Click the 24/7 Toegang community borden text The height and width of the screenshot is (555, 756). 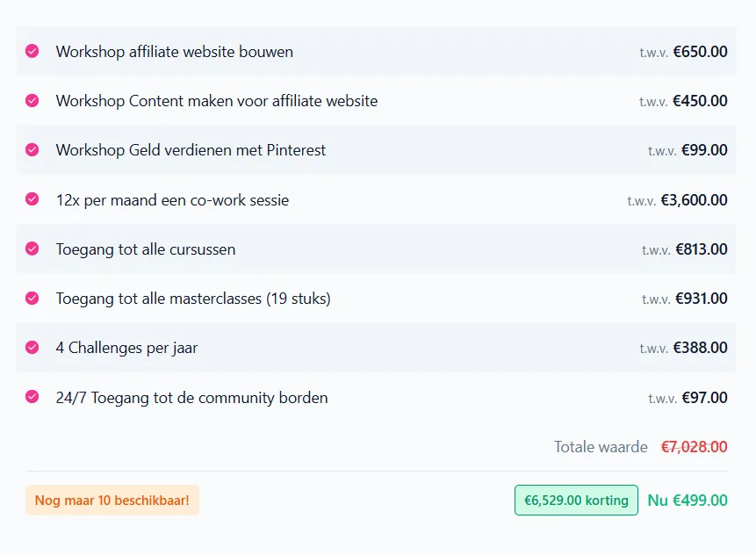[x=191, y=398]
